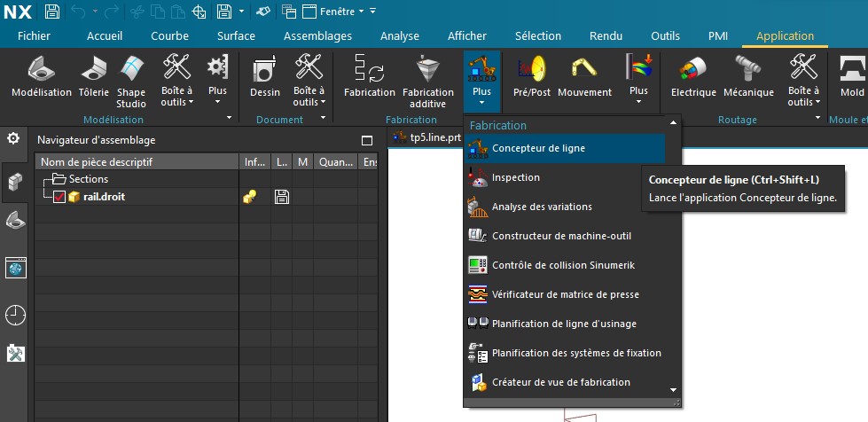868x422 pixels.
Task: Click the Copy icon in top toolbar
Action: (156, 11)
